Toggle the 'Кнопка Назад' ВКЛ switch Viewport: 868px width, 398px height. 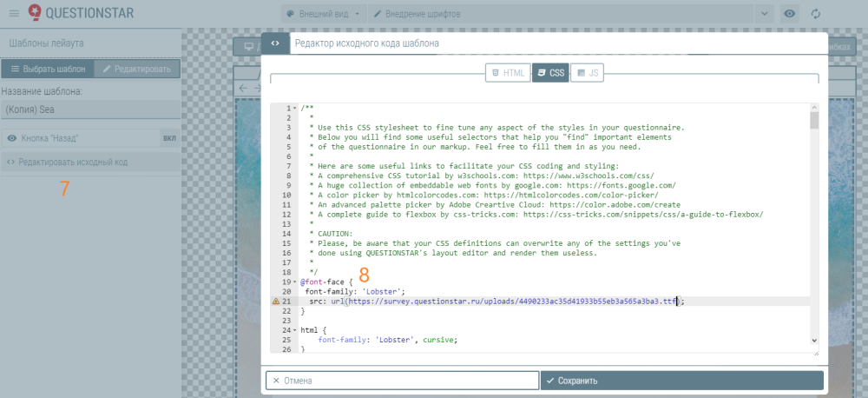click(x=169, y=138)
